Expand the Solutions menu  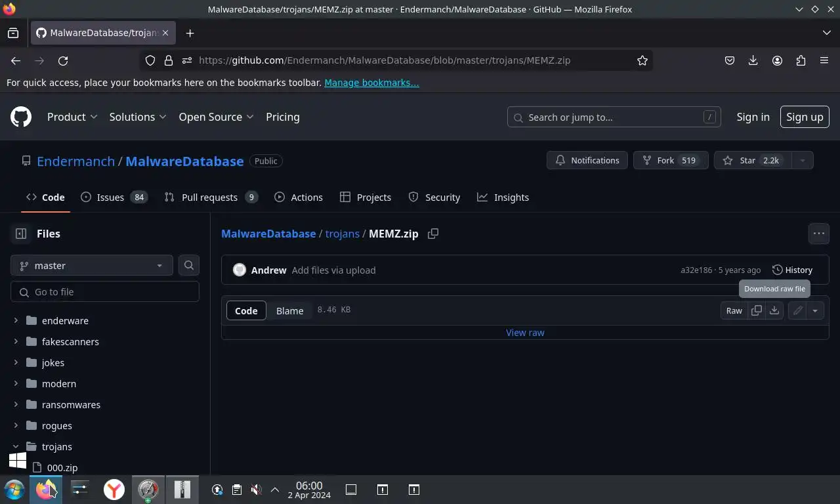point(138,117)
